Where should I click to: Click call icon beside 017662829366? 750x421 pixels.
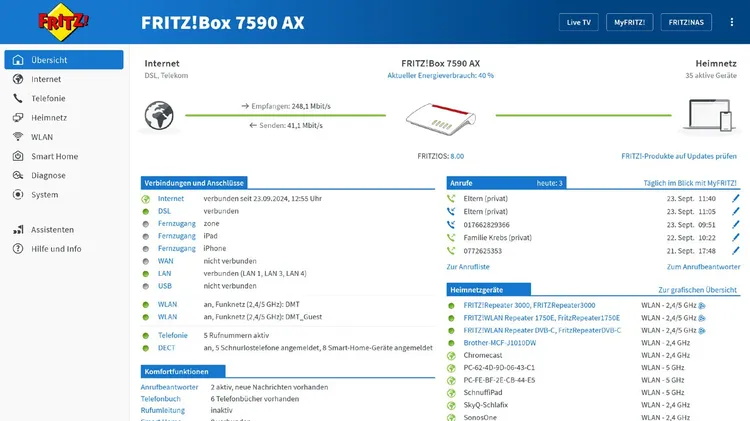(x=451, y=224)
